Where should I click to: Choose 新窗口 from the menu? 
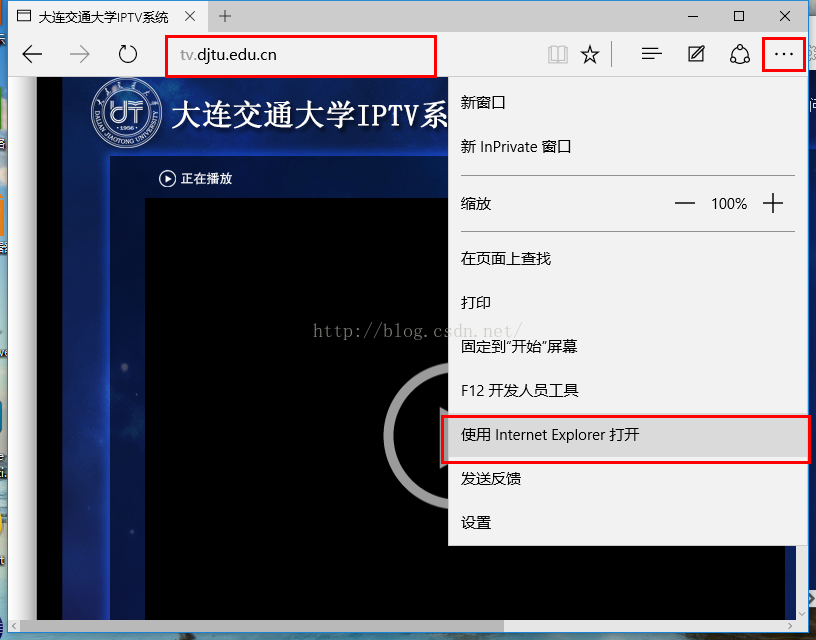[628, 103]
